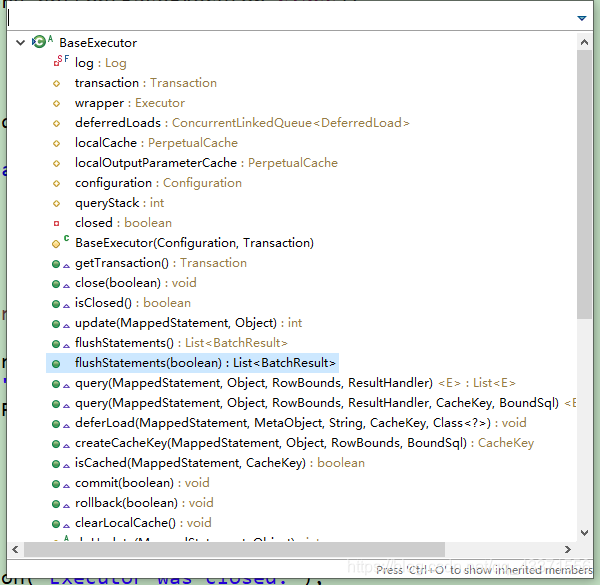Open the outline view menu dropdown arrow

coord(582,18)
